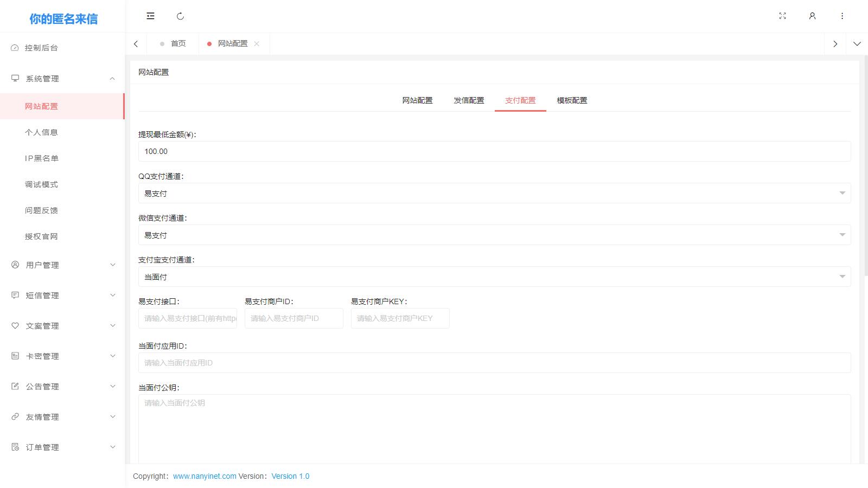The image size is (868, 488).
Task: Toggle fullscreen mode icon
Action: pyautogui.click(x=782, y=16)
